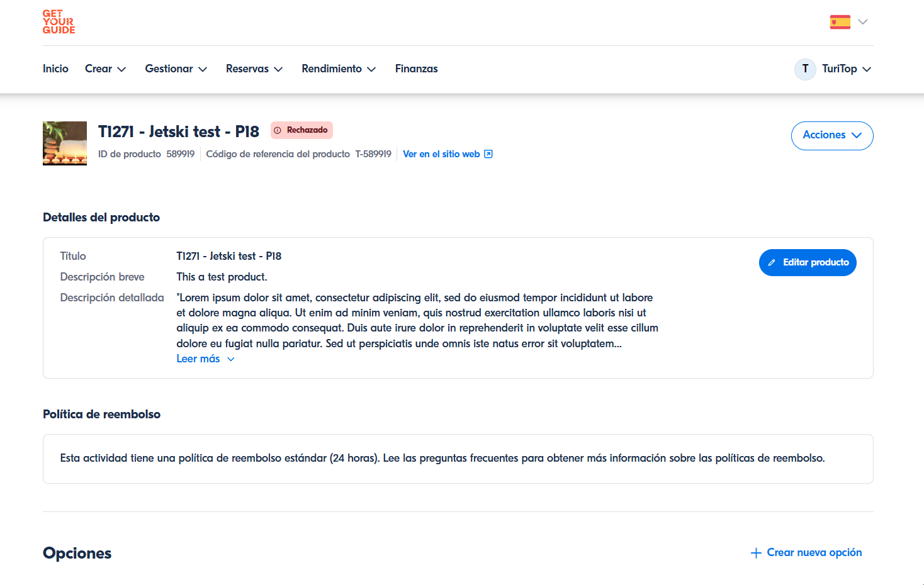Click the plus icon for Crear nueva opción
Screen dimensions: 924x585
pos(756,553)
